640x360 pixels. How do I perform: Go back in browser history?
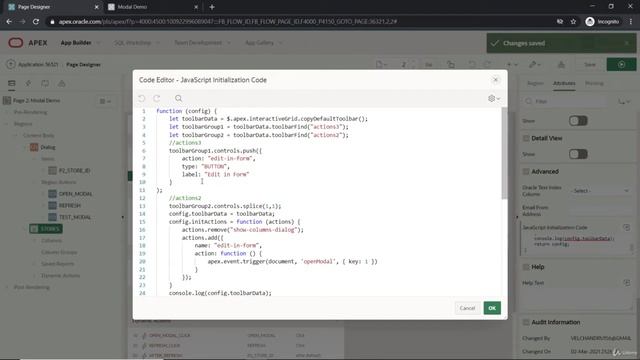(x=9, y=22)
